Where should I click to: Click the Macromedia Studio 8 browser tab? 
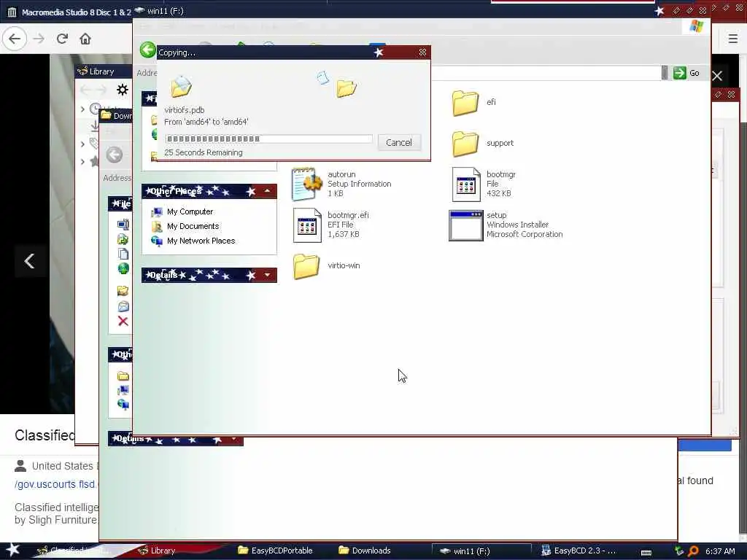point(69,12)
